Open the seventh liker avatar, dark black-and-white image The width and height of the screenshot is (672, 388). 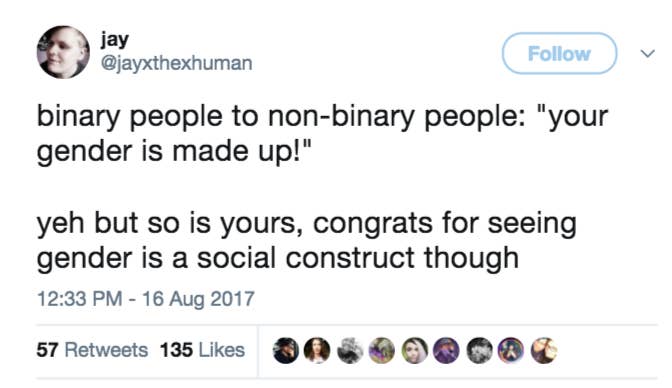(x=479, y=350)
